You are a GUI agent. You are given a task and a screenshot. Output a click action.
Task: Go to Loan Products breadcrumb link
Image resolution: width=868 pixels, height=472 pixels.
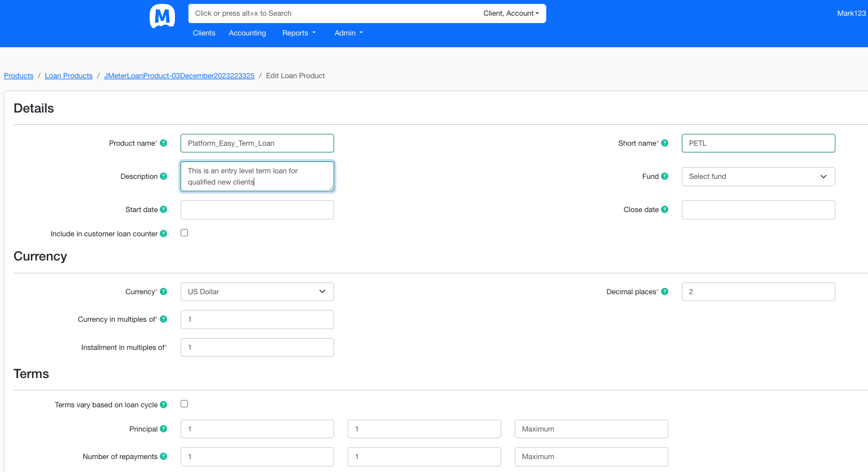(x=69, y=76)
